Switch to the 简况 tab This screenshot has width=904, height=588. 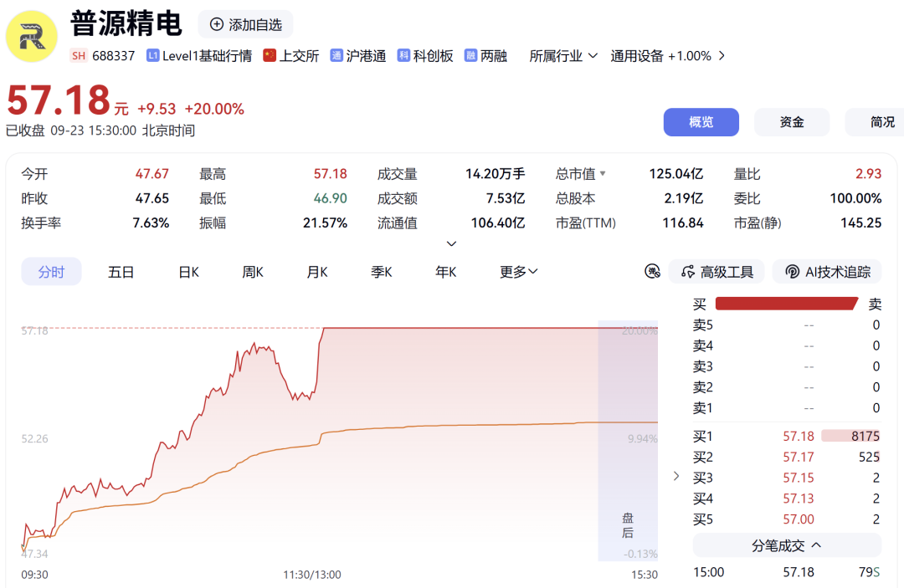[x=876, y=122]
